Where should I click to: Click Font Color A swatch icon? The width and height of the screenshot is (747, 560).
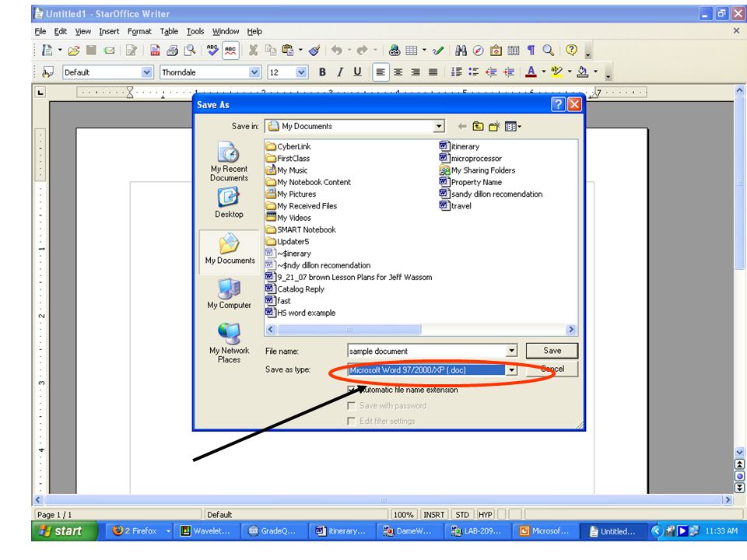point(531,72)
